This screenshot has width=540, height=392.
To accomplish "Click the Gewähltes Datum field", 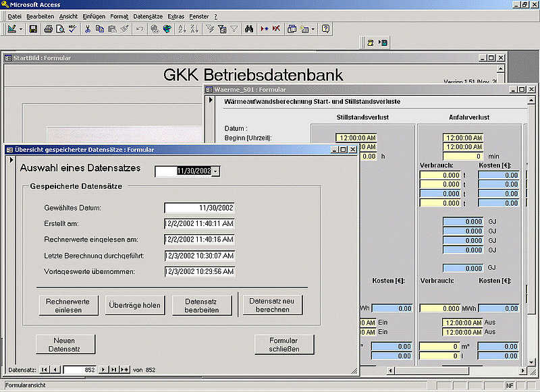I will click(x=199, y=208).
